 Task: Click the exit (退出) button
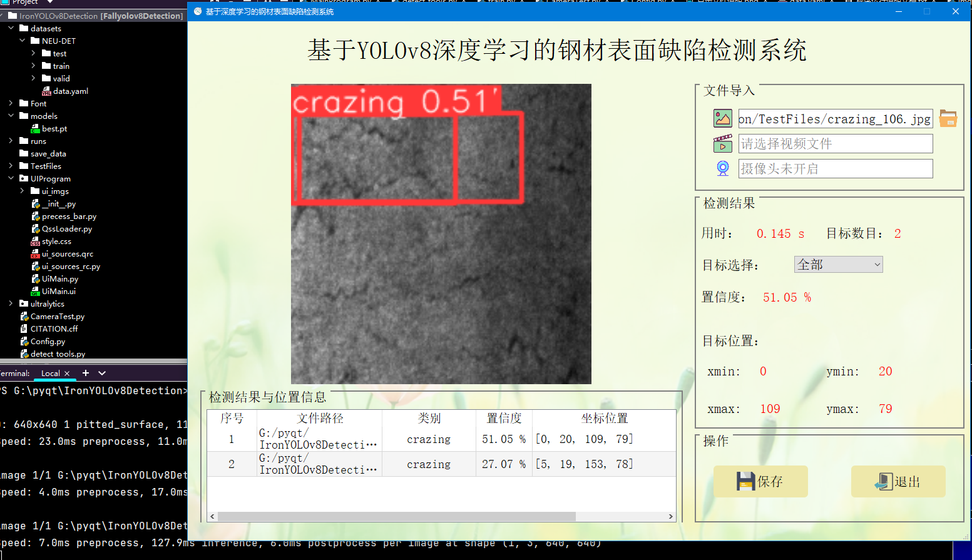(898, 481)
